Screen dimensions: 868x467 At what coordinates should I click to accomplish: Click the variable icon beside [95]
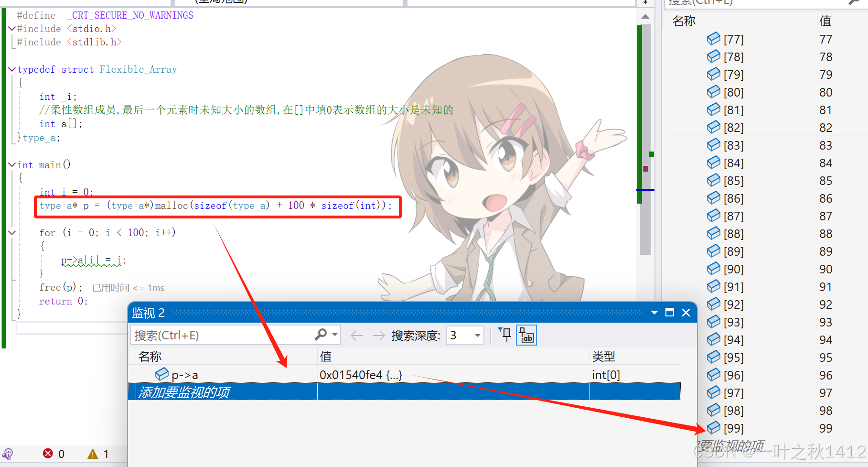tap(714, 357)
